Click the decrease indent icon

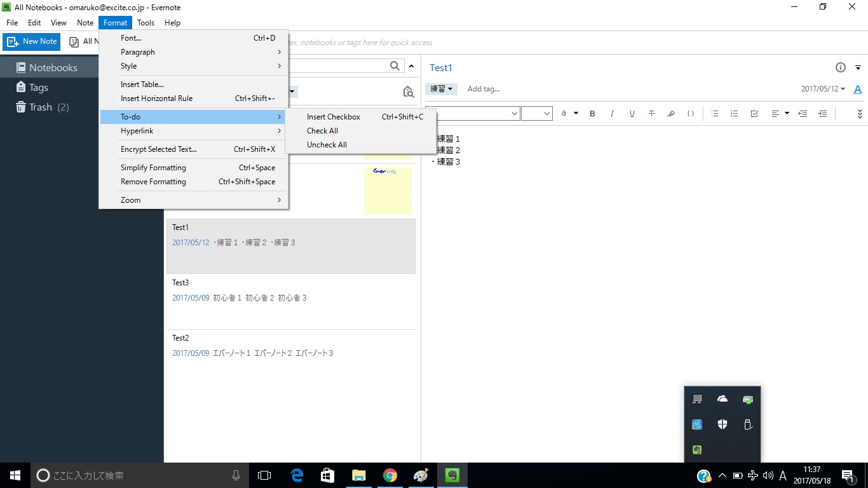point(803,114)
